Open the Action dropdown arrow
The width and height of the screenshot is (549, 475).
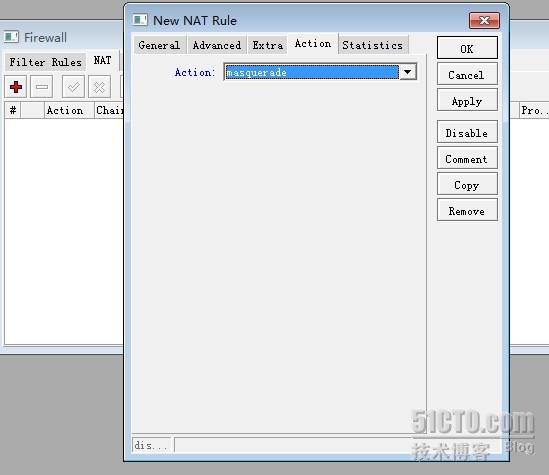pyautogui.click(x=408, y=72)
